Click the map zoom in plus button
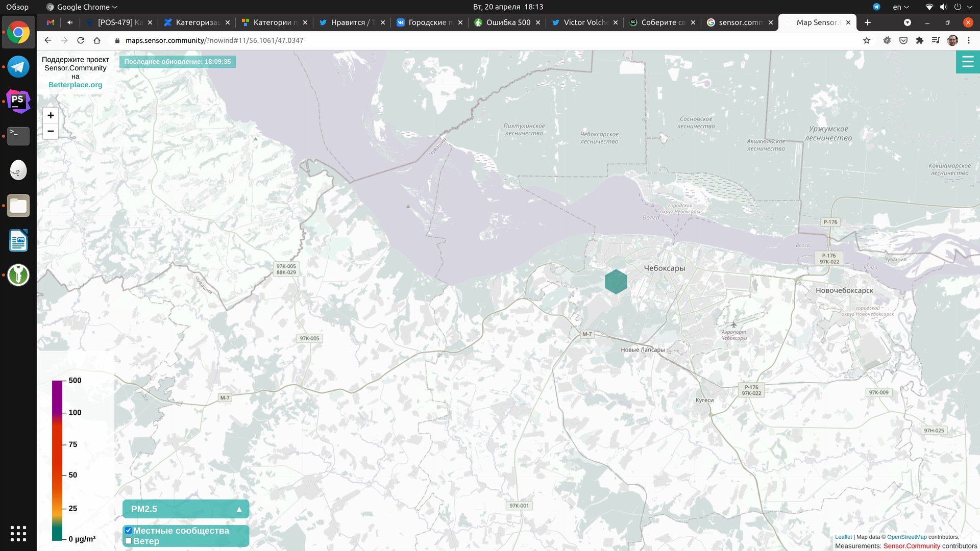Screen dimensions: 980x551 point(51,115)
